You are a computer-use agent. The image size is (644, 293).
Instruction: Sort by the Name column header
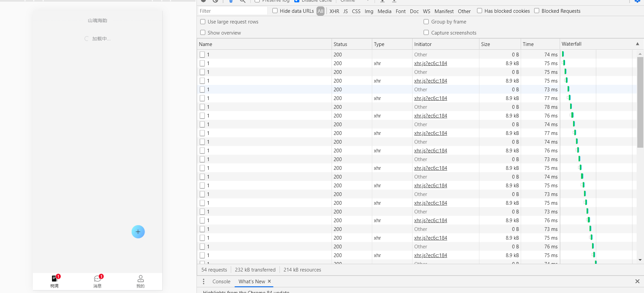pyautogui.click(x=264, y=44)
